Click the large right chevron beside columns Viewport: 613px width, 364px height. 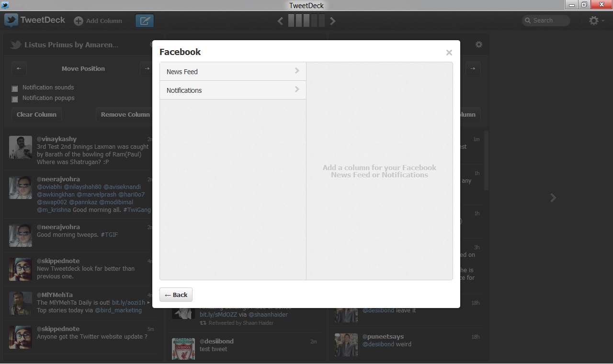tap(553, 198)
